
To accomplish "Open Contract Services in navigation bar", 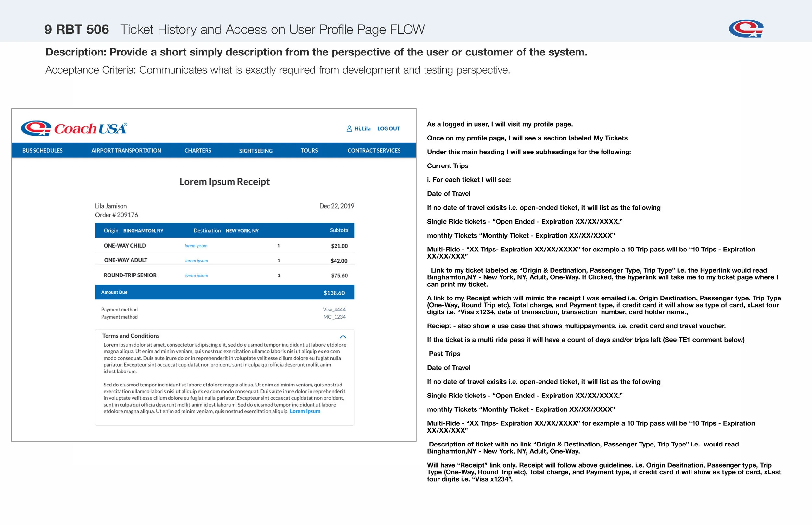I will coord(374,150).
